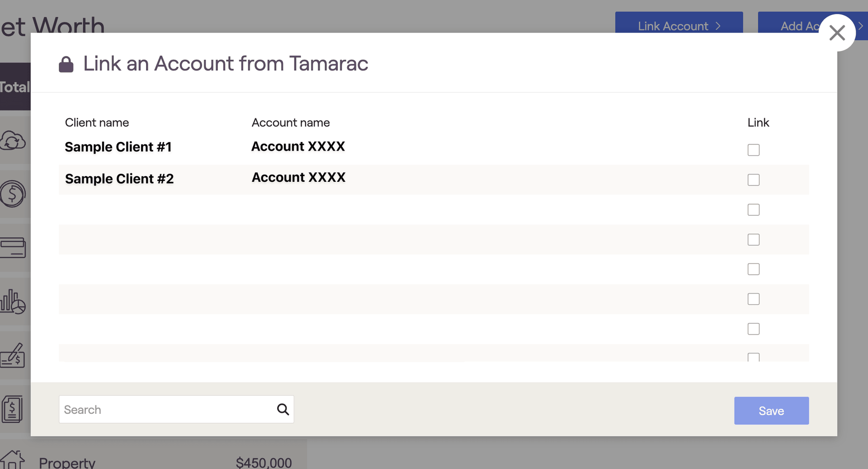Click the house Property icon

13,460
